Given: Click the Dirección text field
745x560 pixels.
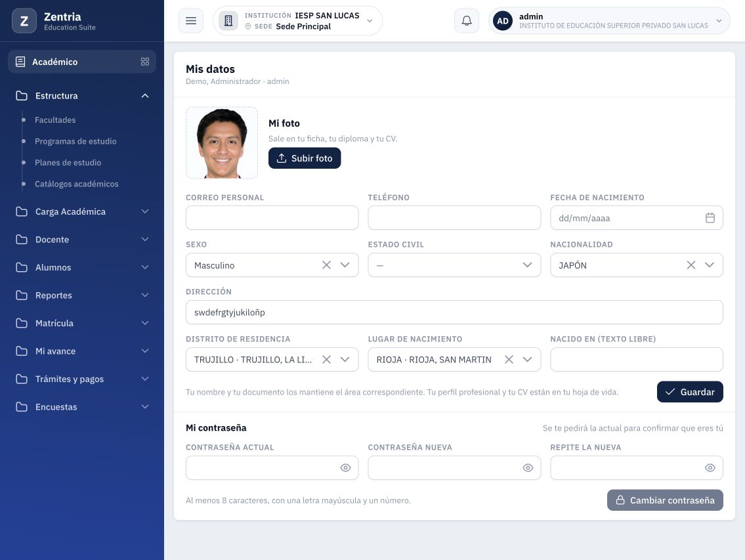Looking at the screenshot, I should [454, 312].
